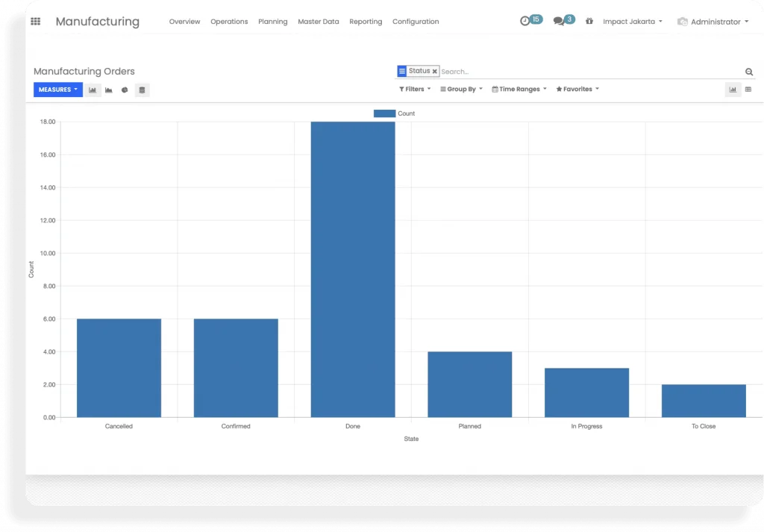
Task: Expand the Measures dropdown
Action: click(x=58, y=90)
